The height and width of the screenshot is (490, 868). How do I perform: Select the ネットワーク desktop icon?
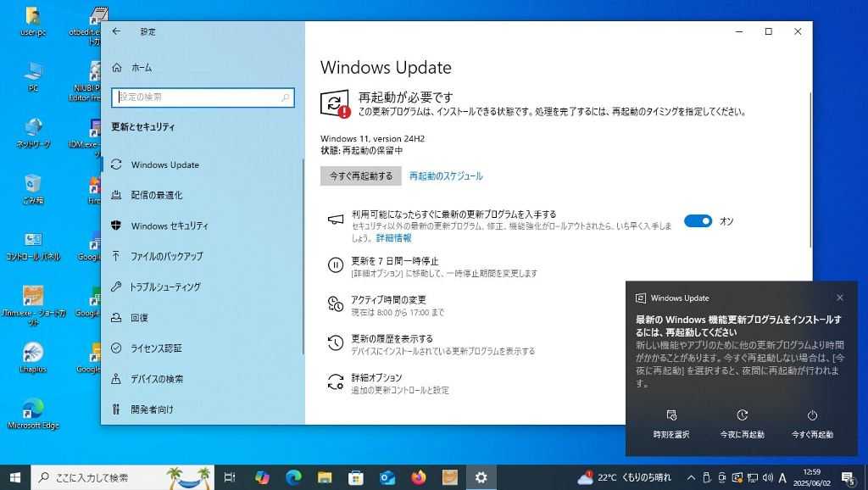point(33,133)
